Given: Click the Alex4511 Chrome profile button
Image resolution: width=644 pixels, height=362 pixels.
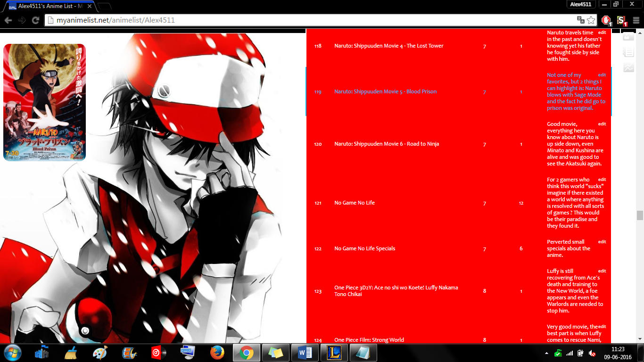Looking at the screenshot, I should [x=580, y=4].
